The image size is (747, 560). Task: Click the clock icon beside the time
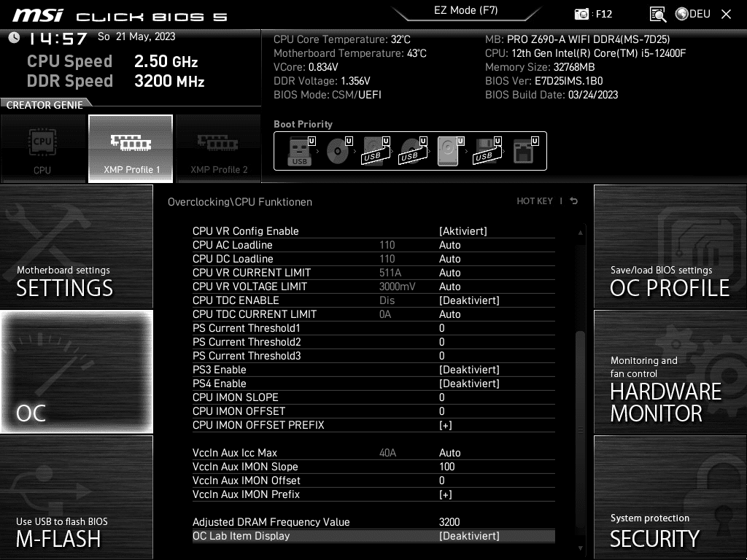click(x=15, y=38)
